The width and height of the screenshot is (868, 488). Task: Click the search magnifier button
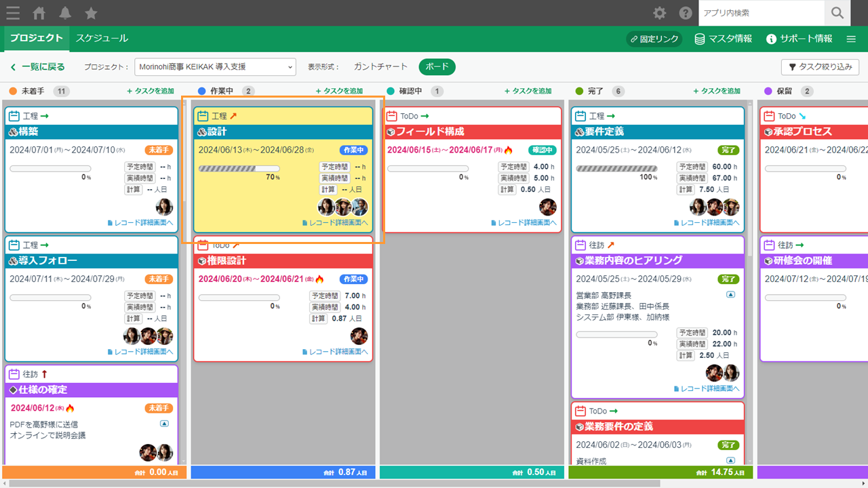(x=837, y=13)
